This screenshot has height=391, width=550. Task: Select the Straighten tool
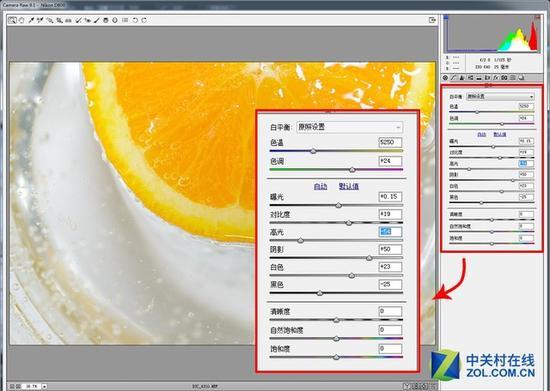(68, 20)
